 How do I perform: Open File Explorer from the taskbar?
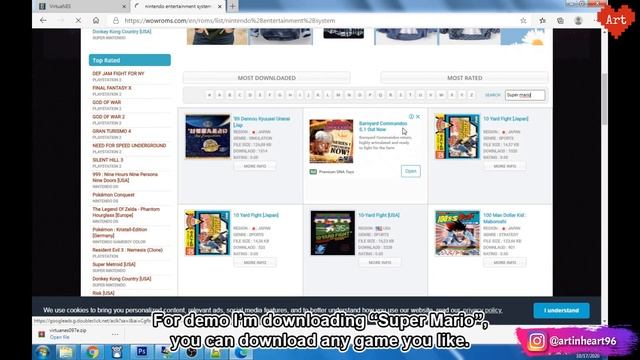(x=66, y=352)
